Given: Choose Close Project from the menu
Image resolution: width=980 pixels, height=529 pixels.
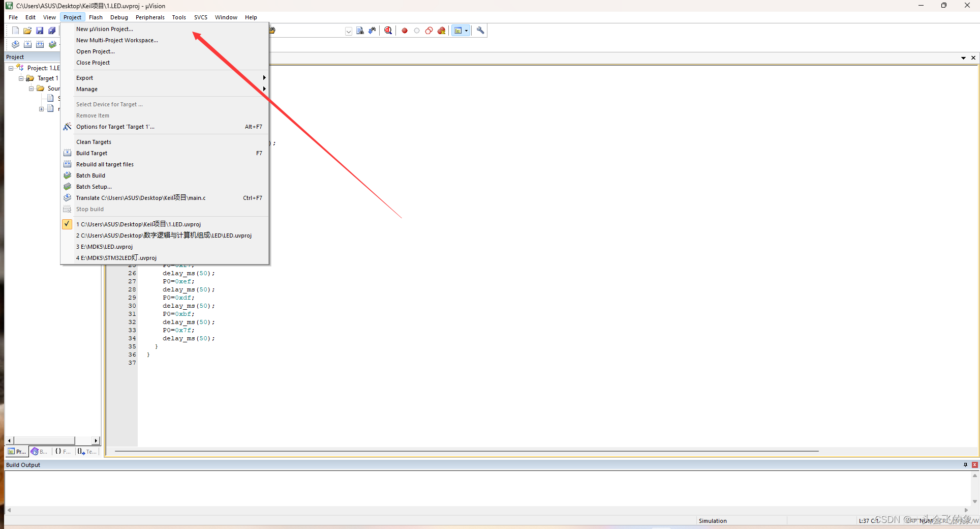Looking at the screenshot, I should coord(165,63).
